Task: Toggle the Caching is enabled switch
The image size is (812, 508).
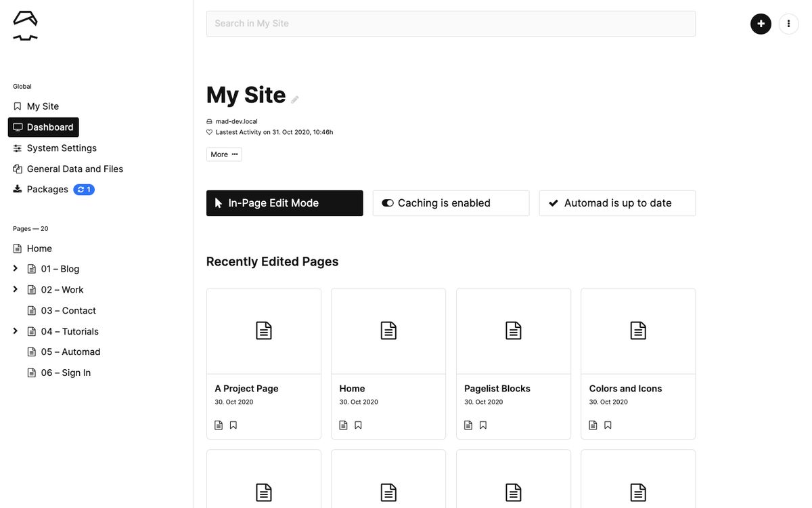Action: point(387,203)
